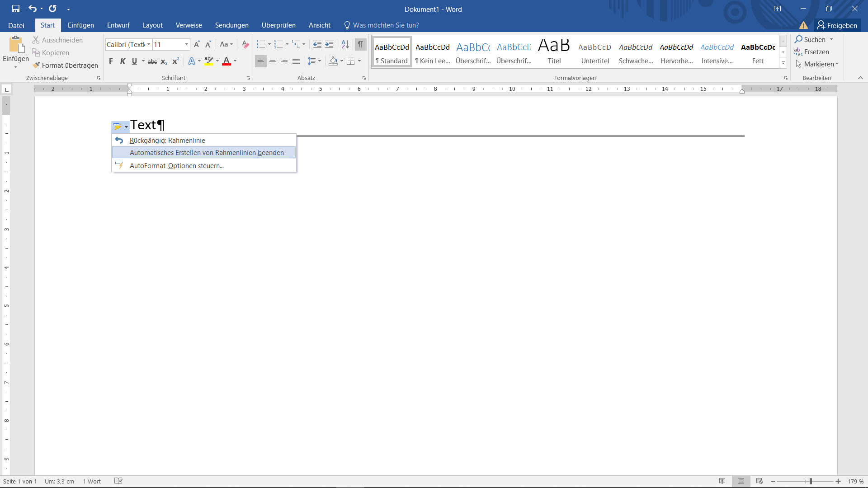Increase font size with the grow font icon

[197, 44]
